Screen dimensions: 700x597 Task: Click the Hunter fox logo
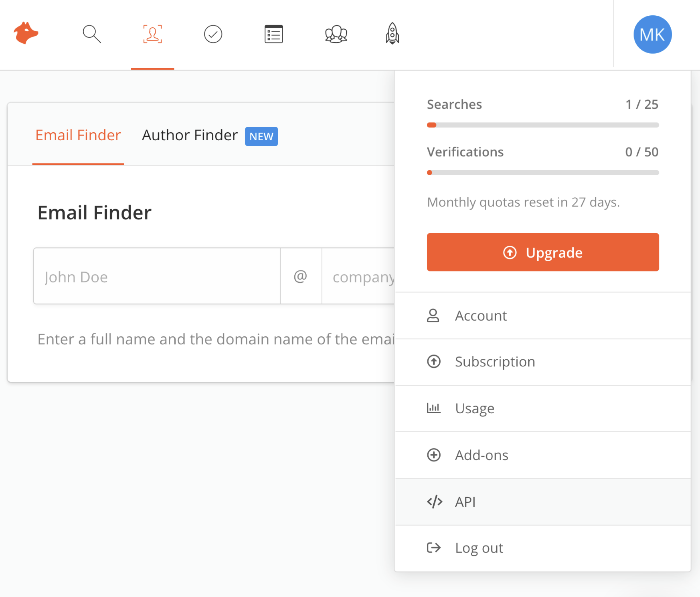coord(26,34)
